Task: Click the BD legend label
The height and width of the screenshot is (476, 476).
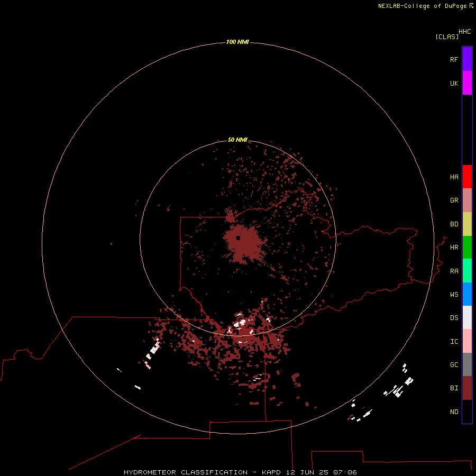Action: (454, 224)
